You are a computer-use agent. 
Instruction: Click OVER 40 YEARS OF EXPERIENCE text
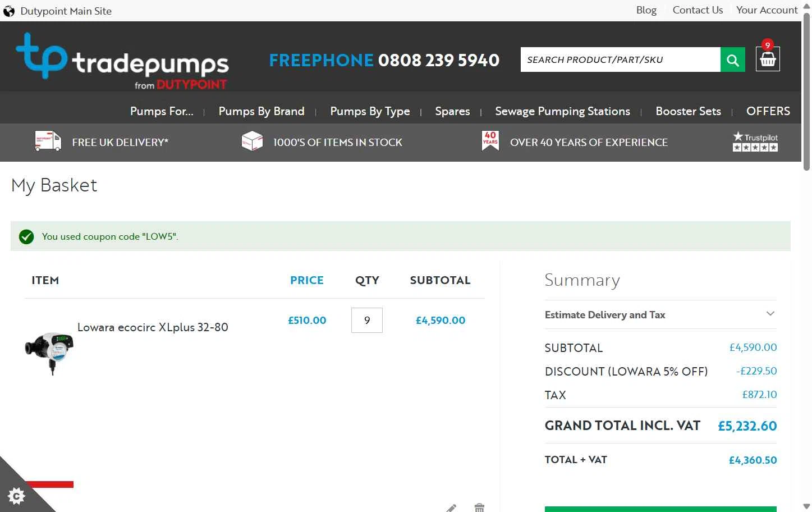click(x=589, y=143)
